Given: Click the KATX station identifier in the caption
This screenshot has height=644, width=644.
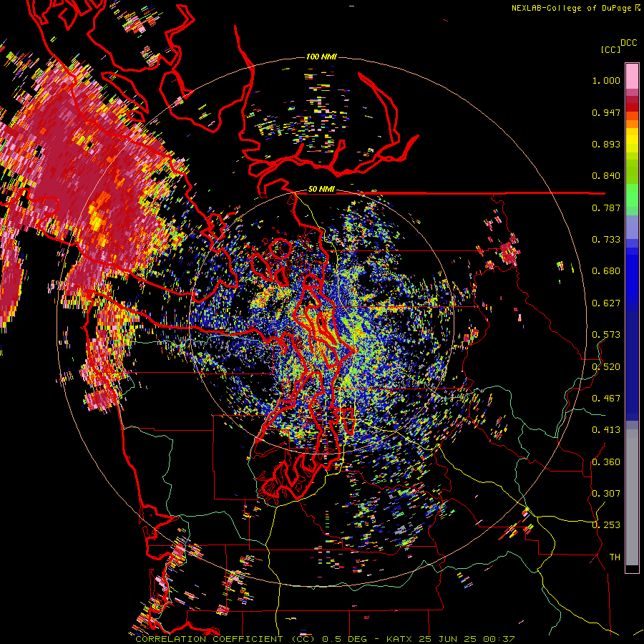Looking at the screenshot, I should pos(399,639).
